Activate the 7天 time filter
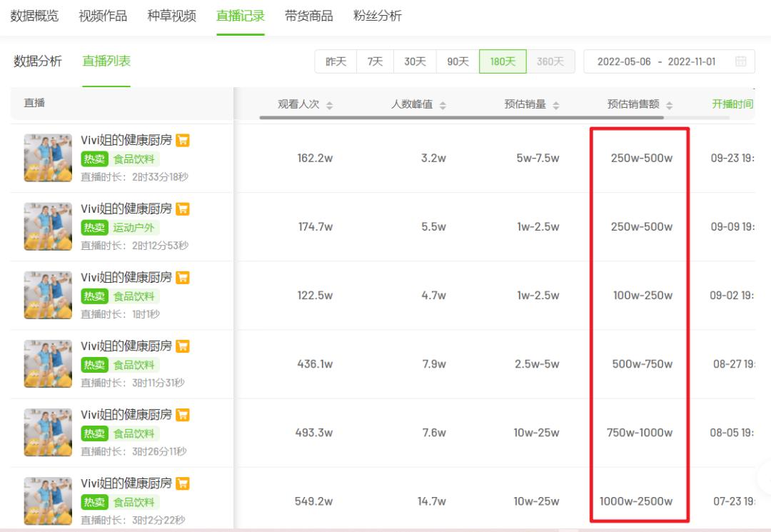 click(x=375, y=61)
